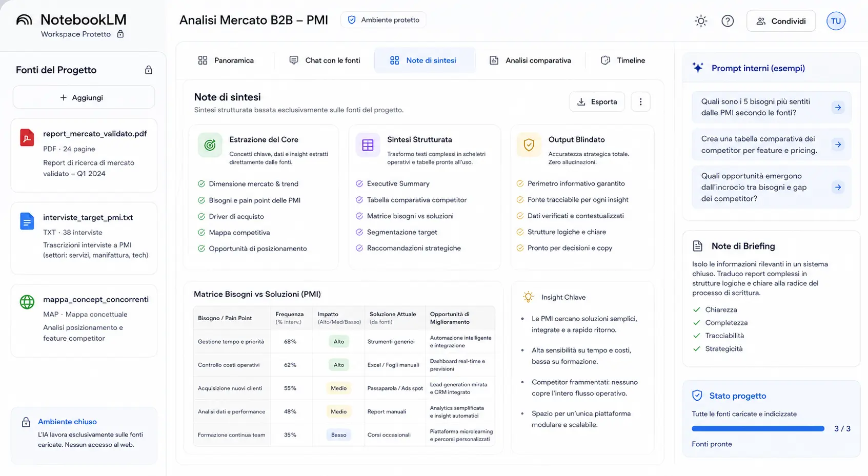Run the arrow for 'opportunità emergono' prompt

pyautogui.click(x=838, y=188)
